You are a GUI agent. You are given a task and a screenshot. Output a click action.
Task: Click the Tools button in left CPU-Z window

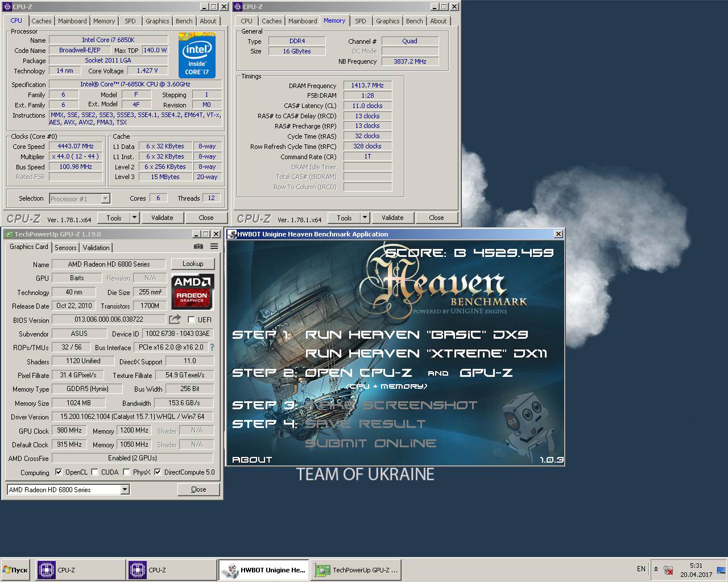pos(114,218)
